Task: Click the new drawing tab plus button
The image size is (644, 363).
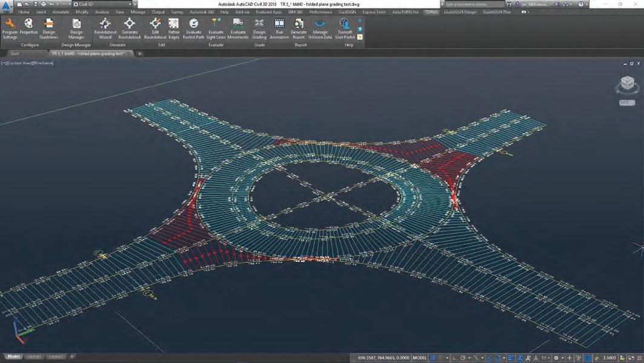Action: pos(139,53)
